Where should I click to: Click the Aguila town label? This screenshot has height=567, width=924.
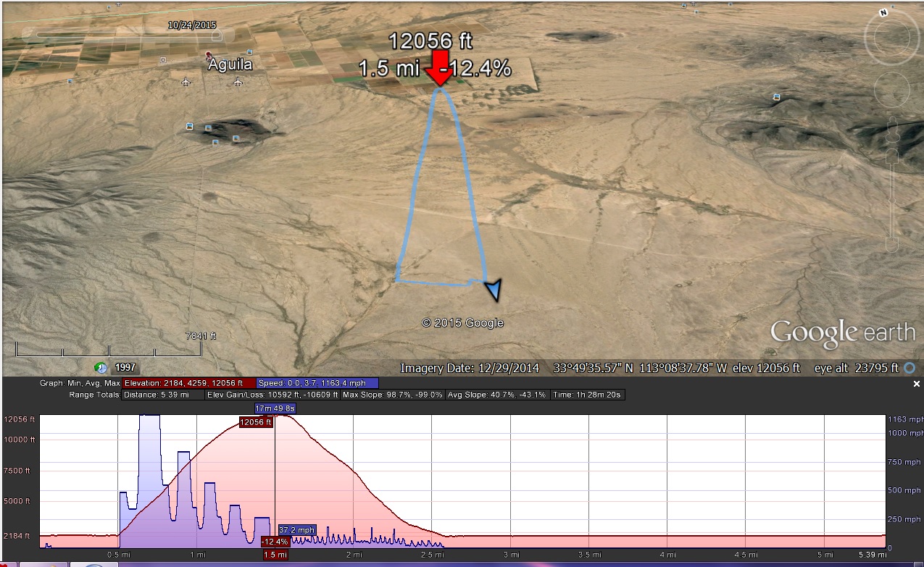pos(230,64)
